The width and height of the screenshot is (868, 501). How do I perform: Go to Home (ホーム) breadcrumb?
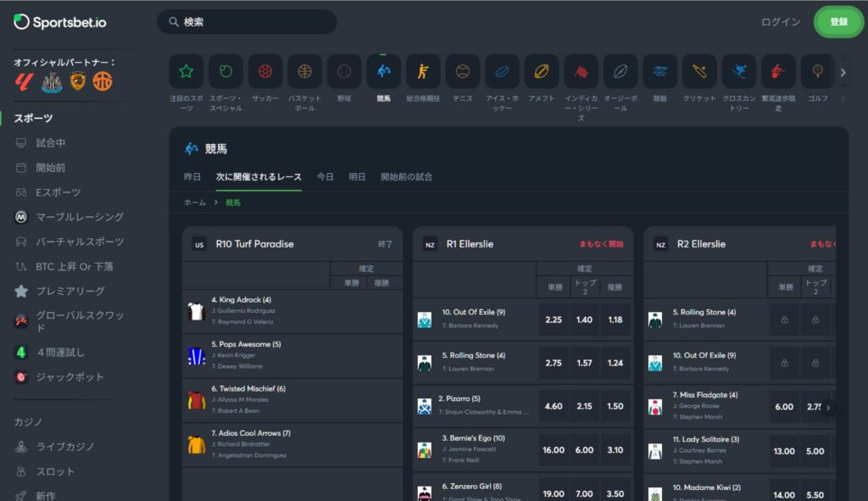(x=195, y=203)
